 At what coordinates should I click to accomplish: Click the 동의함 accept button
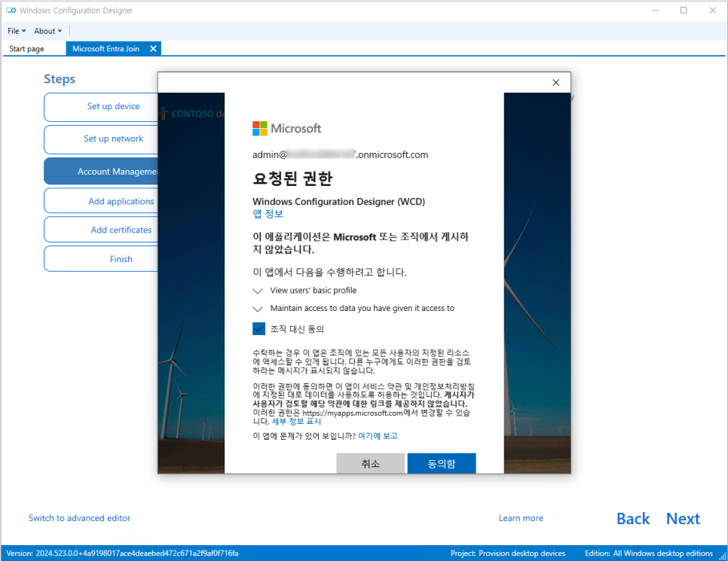(442, 463)
